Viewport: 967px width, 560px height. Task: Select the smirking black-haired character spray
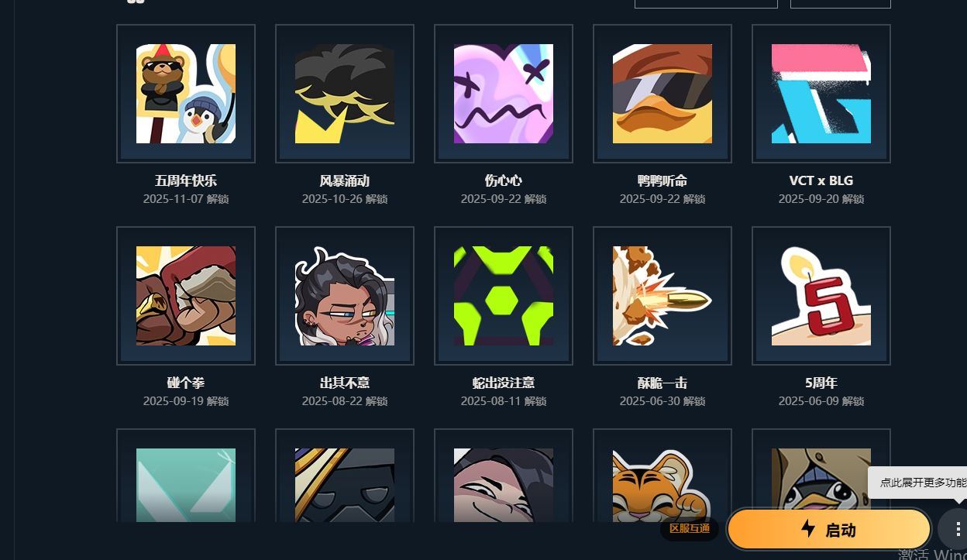coord(504,476)
